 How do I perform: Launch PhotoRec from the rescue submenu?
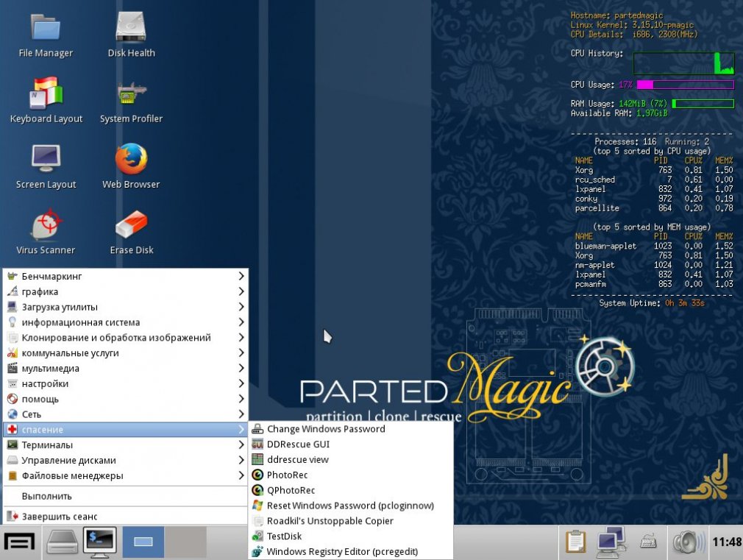(351, 475)
